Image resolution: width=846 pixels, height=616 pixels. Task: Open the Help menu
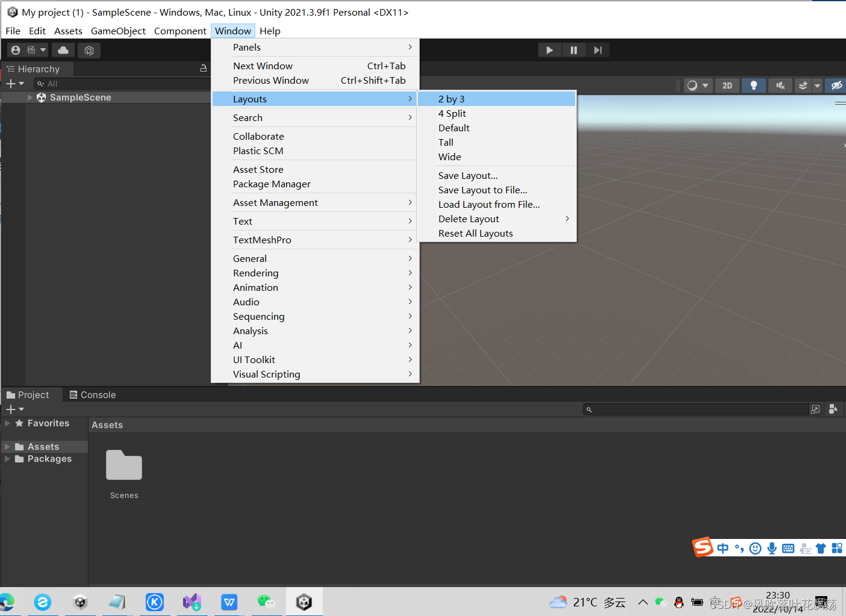pos(270,31)
